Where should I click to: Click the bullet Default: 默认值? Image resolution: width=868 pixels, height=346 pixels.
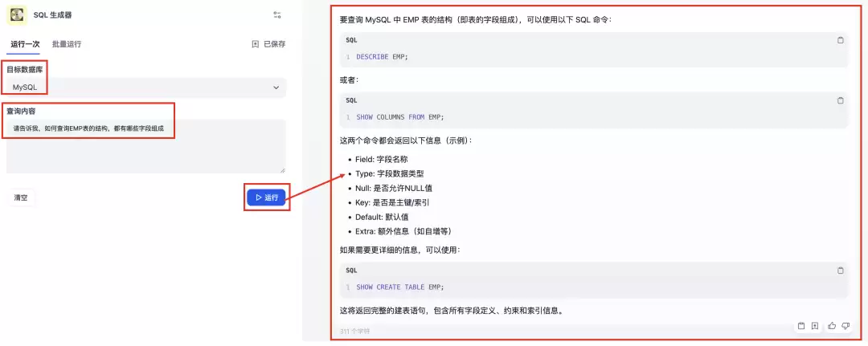[x=382, y=217]
